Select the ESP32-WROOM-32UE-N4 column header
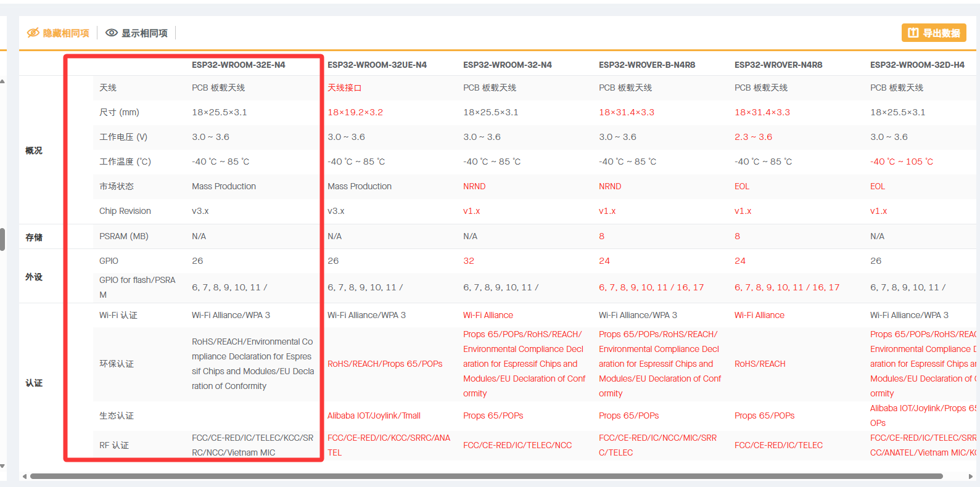This screenshot has width=980, height=487. point(377,65)
